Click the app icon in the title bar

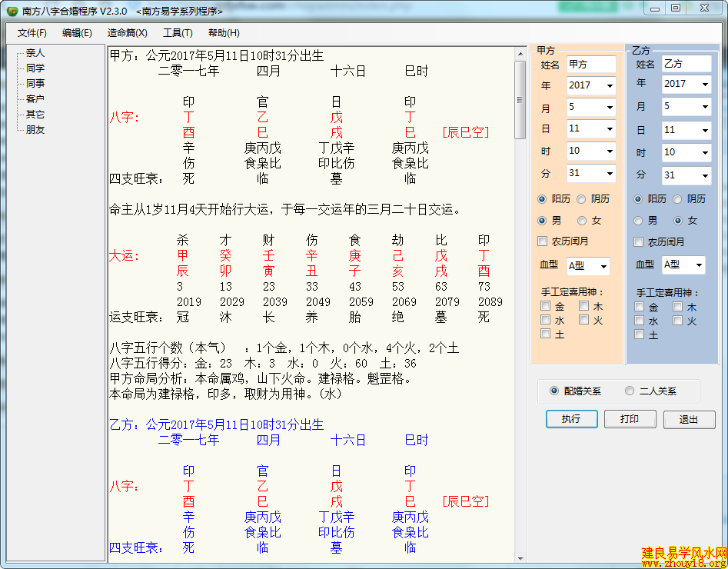click(12, 11)
